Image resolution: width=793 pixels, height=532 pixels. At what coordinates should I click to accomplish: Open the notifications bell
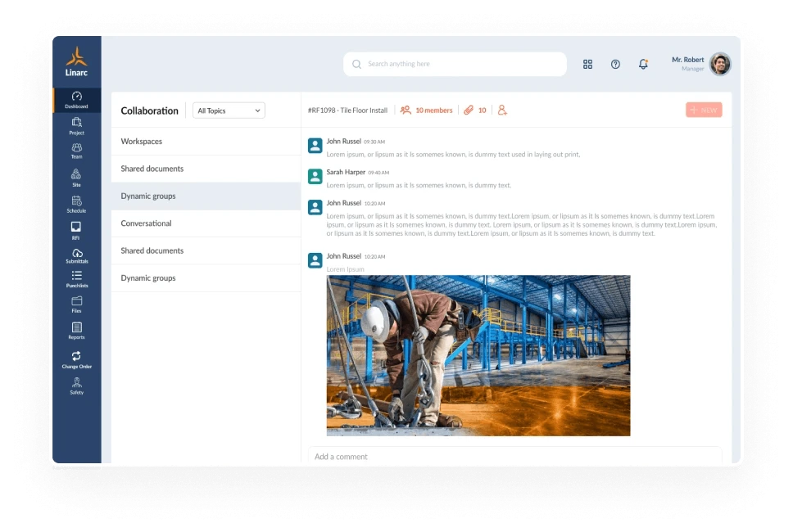(644, 63)
